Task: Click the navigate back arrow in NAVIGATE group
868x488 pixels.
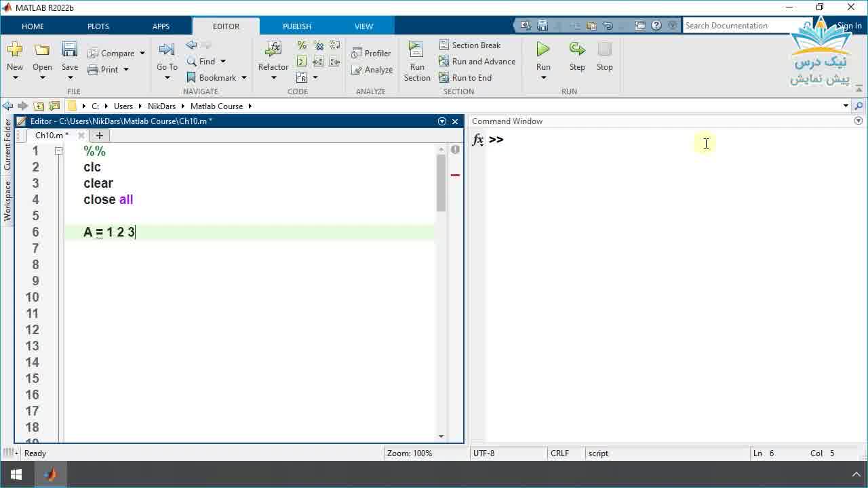Action: click(x=191, y=45)
